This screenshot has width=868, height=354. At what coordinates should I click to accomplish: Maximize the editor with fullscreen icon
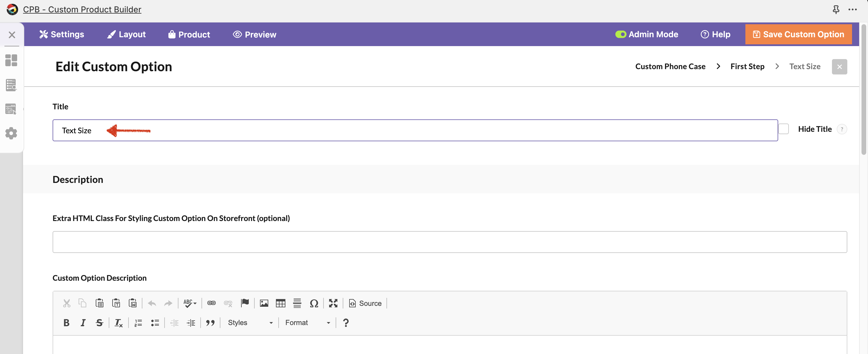[x=333, y=303]
